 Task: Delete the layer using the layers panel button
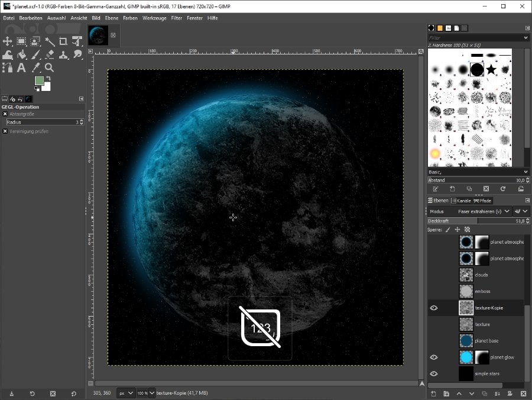[x=523, y=393]
